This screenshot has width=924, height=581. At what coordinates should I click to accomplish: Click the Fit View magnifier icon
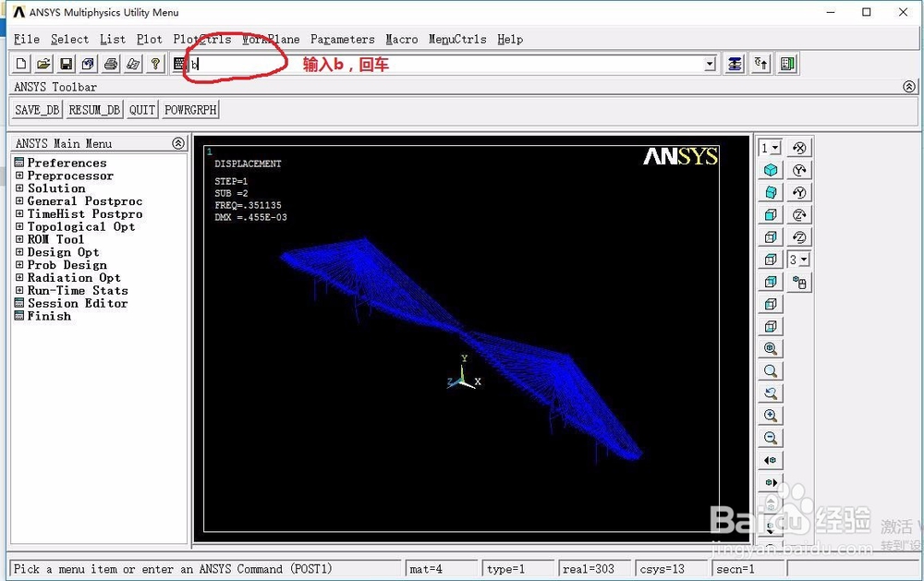(771, 348)
